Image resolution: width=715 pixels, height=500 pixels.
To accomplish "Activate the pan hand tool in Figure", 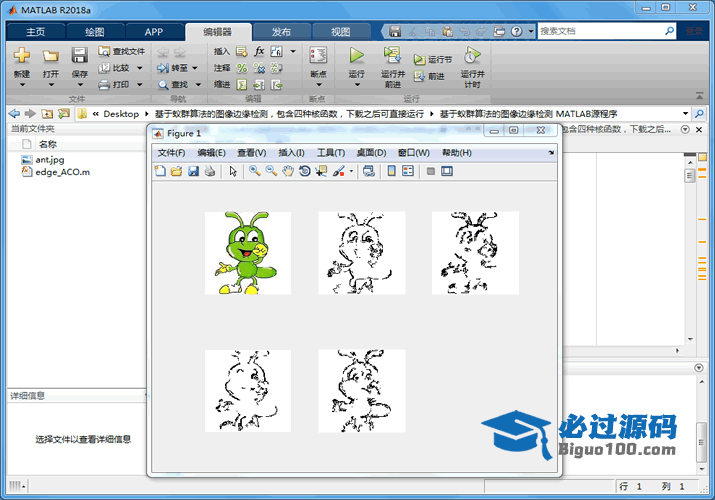I will pos(288,171).
